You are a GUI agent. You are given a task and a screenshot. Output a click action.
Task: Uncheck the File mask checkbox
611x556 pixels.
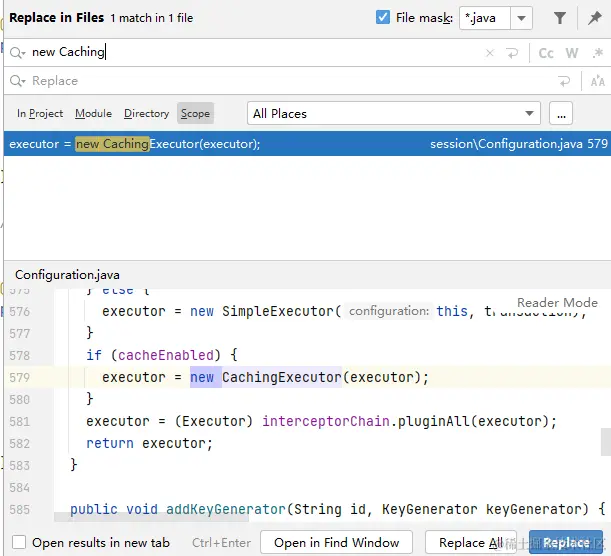(x=383, y=18)
